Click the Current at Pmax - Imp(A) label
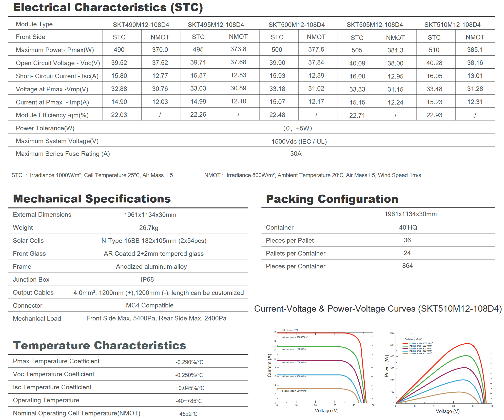This screenshot has height=420, width=504. [52, 102]
